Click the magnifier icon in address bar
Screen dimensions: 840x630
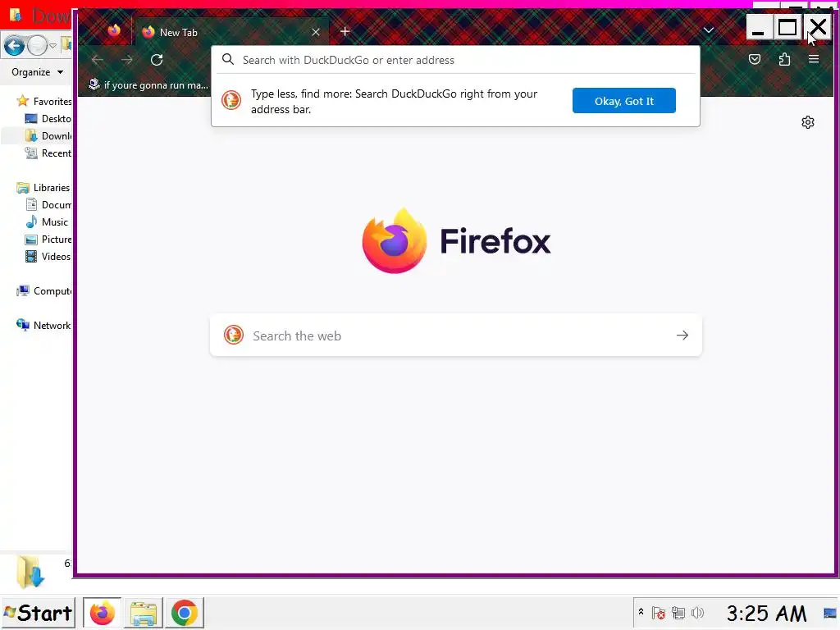[228, 59]
